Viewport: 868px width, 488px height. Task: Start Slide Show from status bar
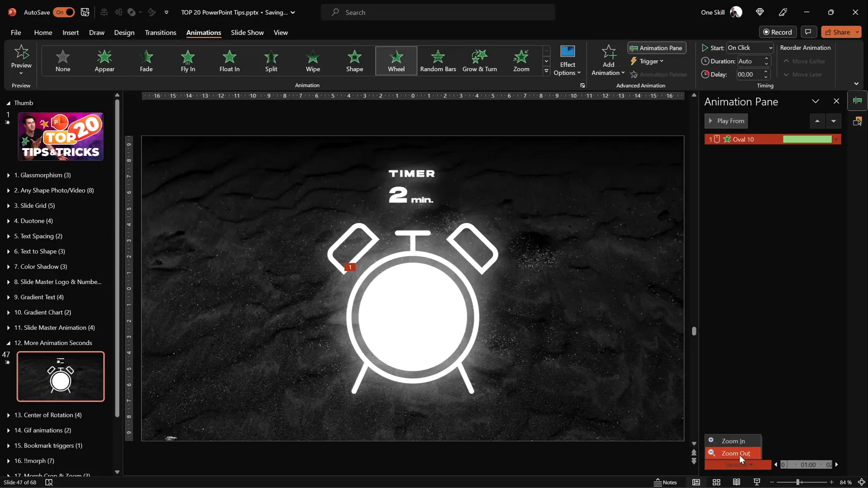(x=757, y=482)
